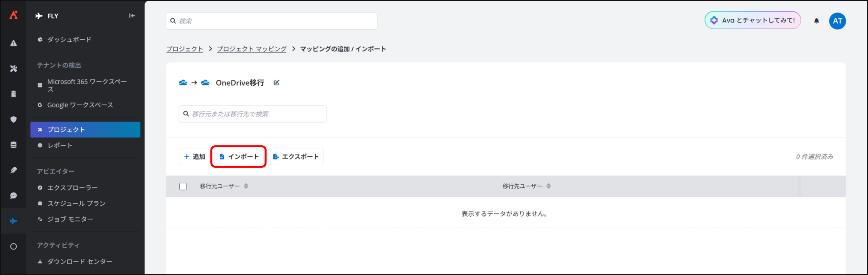Collapse the FLY sidebar panel
This screenshot has width=868, height=275.
(132, 16)
